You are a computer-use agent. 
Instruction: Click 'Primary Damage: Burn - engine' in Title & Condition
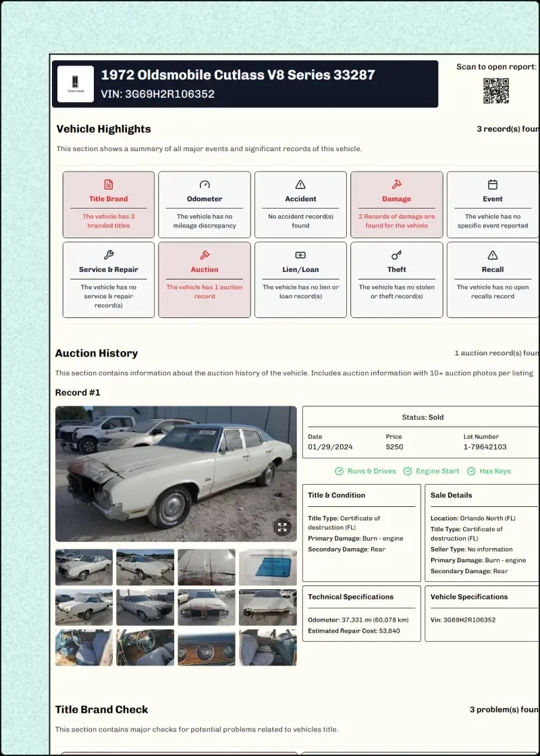click(x=355, y=539)
